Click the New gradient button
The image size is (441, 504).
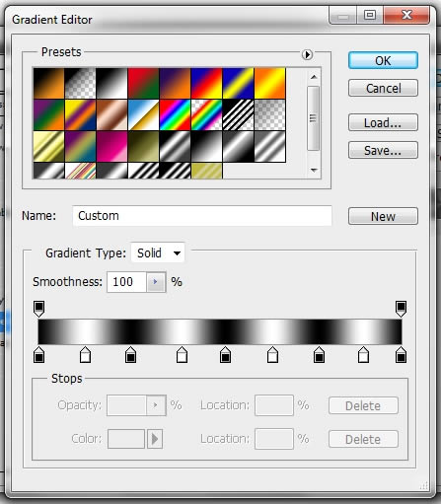[x=383, y=216]
